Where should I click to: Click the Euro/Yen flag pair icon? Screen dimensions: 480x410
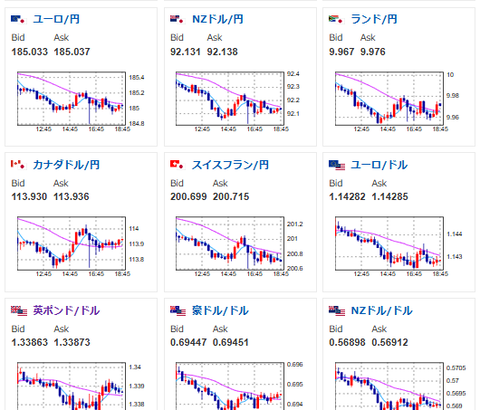coord(19,19)
